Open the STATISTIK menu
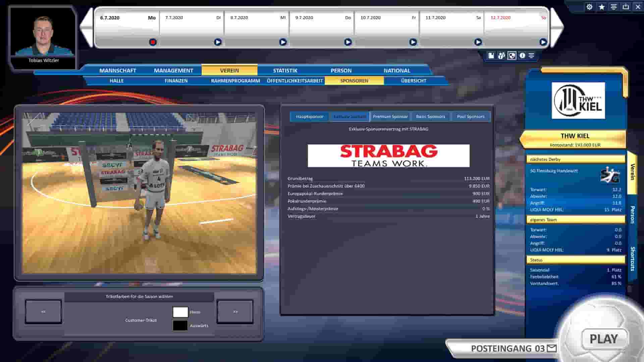This screenshot has width=644, height=362. (285, 70)
